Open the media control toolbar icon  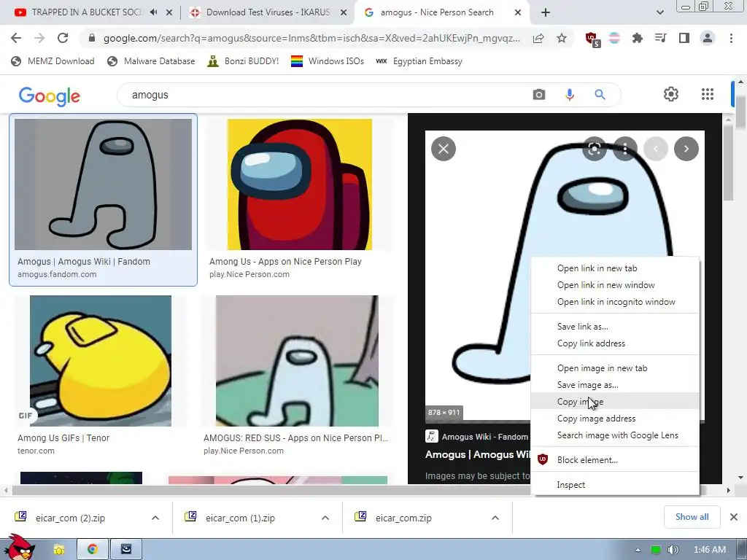pyautogui.click(x=660, y=38)
